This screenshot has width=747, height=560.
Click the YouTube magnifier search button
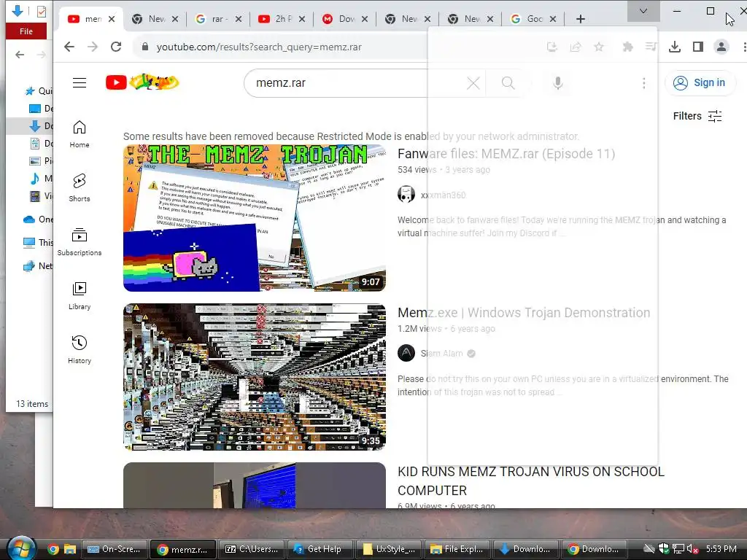click(508, 83)
